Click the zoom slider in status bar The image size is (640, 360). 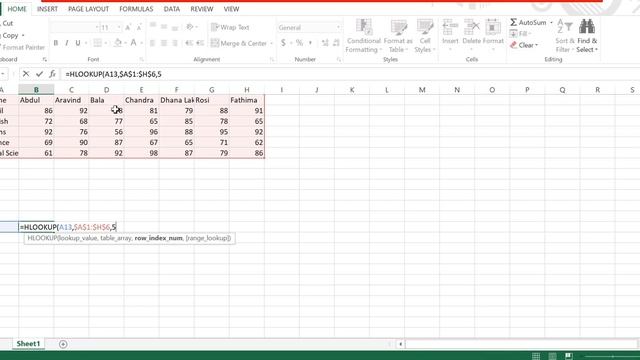[612, 356]
